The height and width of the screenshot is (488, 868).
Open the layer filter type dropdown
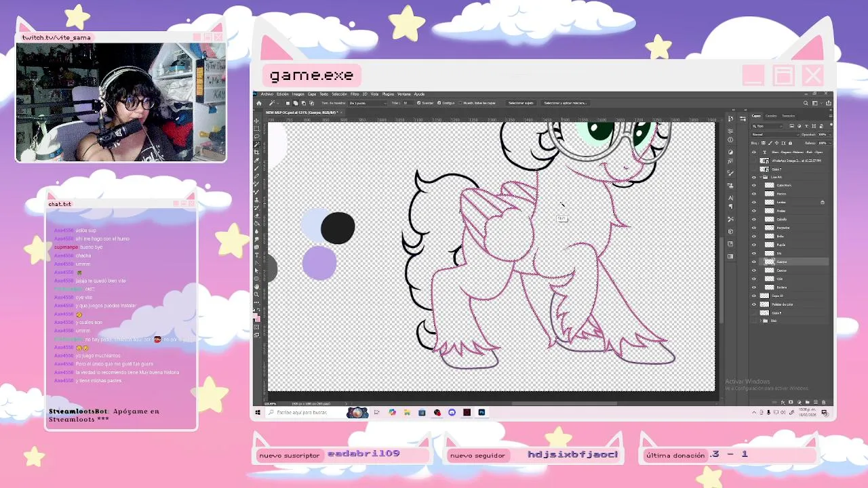[767, 126]
